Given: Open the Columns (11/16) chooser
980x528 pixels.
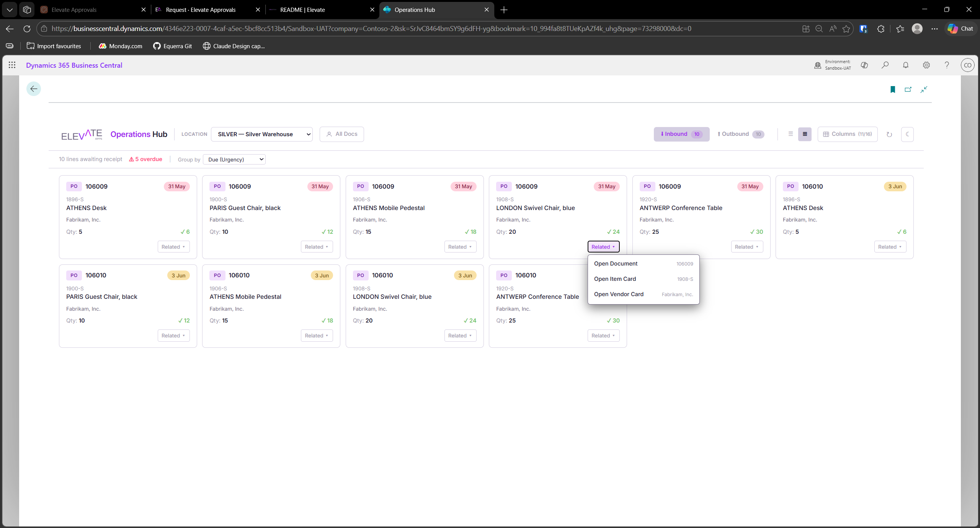Looking at the screenshot, I should [x=848, y=134].
